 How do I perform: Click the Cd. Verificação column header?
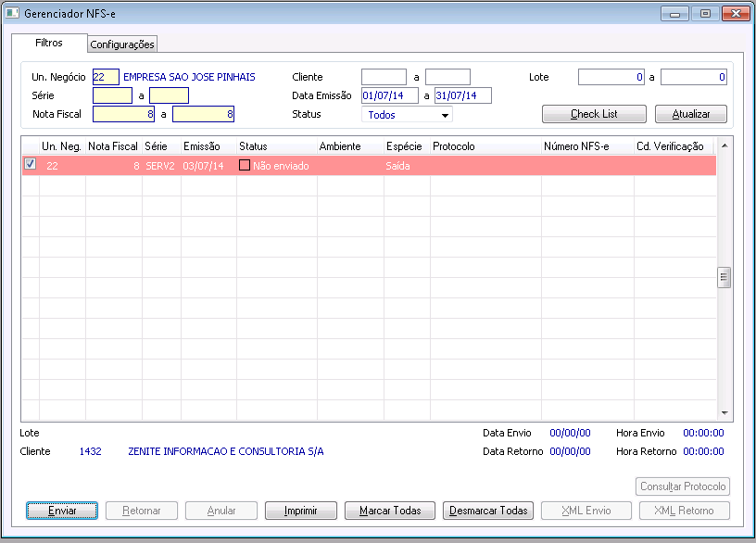674,146
